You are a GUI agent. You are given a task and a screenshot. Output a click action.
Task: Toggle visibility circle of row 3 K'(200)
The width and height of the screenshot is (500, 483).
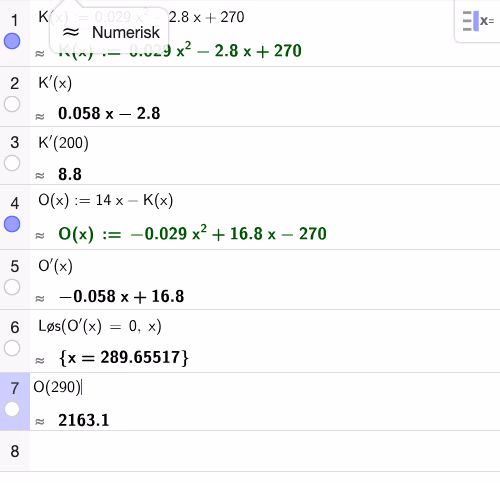(12, 163)
